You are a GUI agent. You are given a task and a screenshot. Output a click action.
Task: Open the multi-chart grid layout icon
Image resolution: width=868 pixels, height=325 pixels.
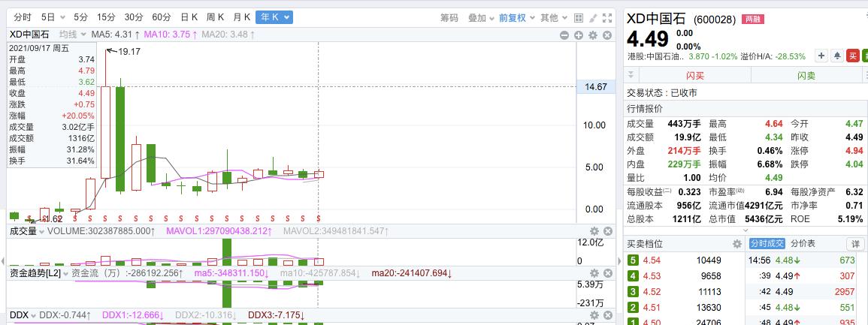[x=579, y=18]
